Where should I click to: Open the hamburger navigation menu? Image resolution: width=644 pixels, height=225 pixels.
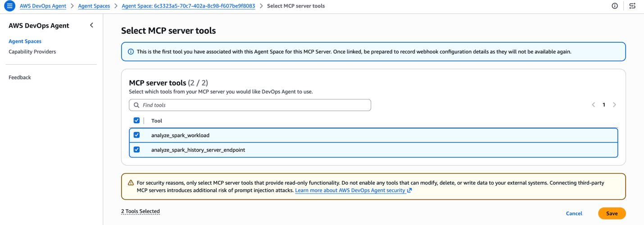(9, 6)
